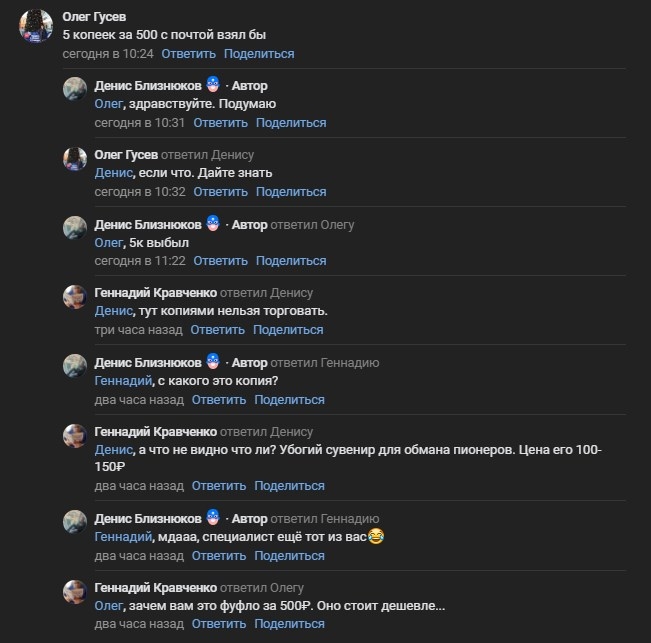Click Олег Гусев's avatar on top comment
Viewport: 651px width, 643px height.
tap(36, 26)
